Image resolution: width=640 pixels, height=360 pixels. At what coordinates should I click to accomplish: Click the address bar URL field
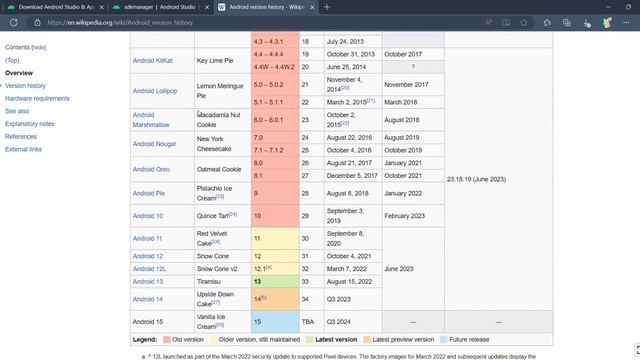261,23
